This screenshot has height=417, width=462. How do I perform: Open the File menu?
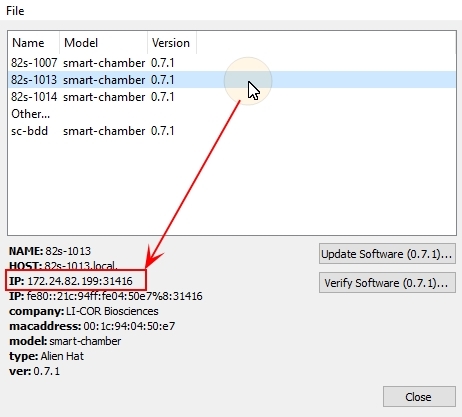click(x=15, y=11)
